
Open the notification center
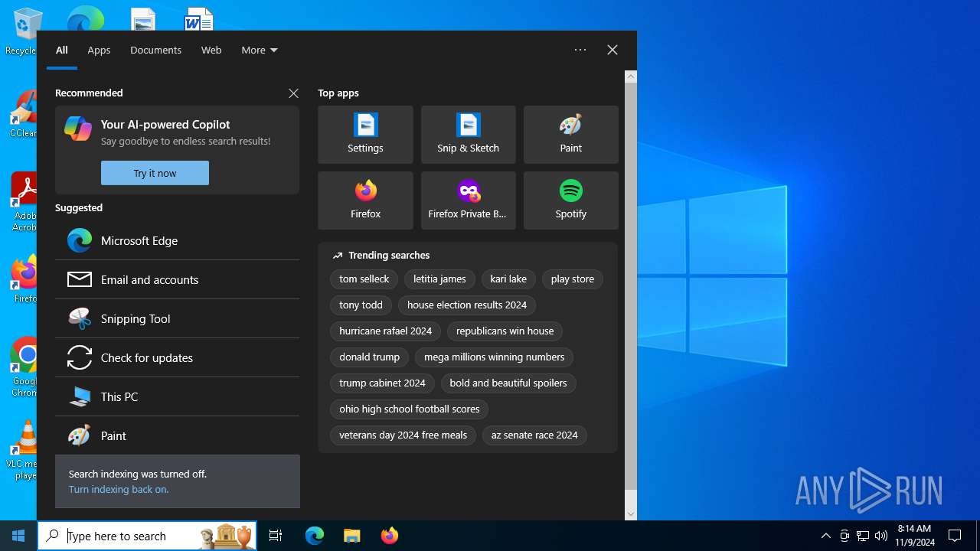pyautogui.click(x=955, y=536)
